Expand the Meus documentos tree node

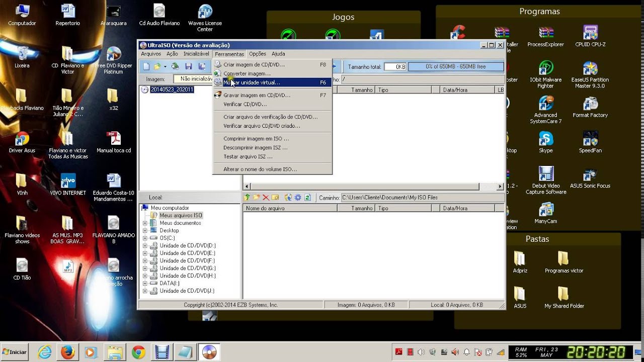click(145, 223)
